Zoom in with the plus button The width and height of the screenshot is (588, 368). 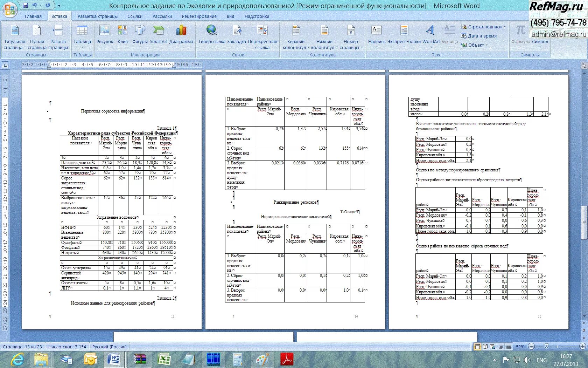583,347
